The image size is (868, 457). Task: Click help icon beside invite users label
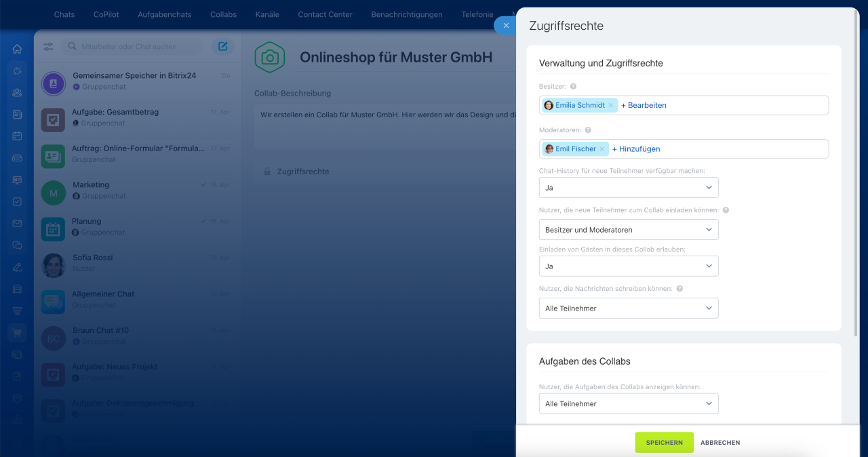point(726,210)
